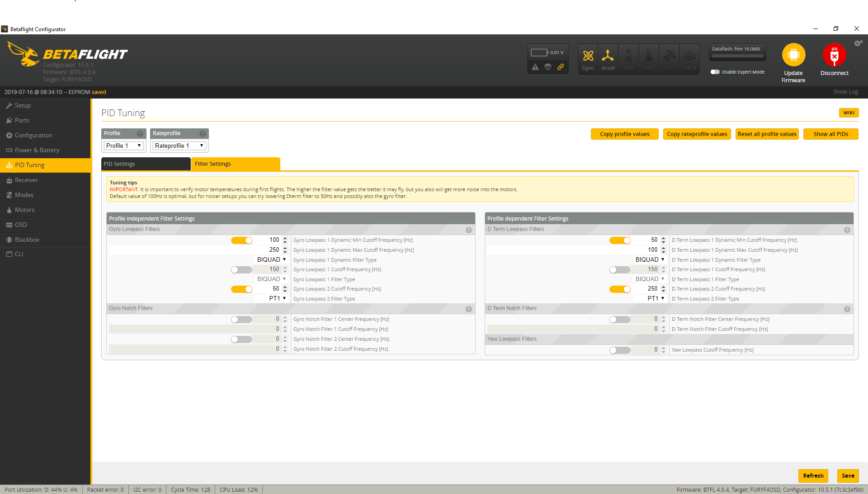Switch to the PID Settings tab

pos(146,164)
